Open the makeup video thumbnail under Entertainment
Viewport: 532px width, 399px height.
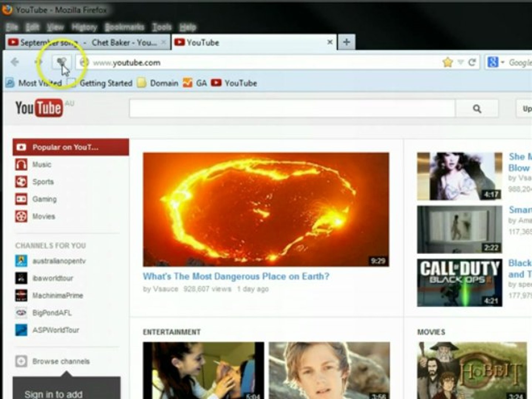(x=204, y=370)
